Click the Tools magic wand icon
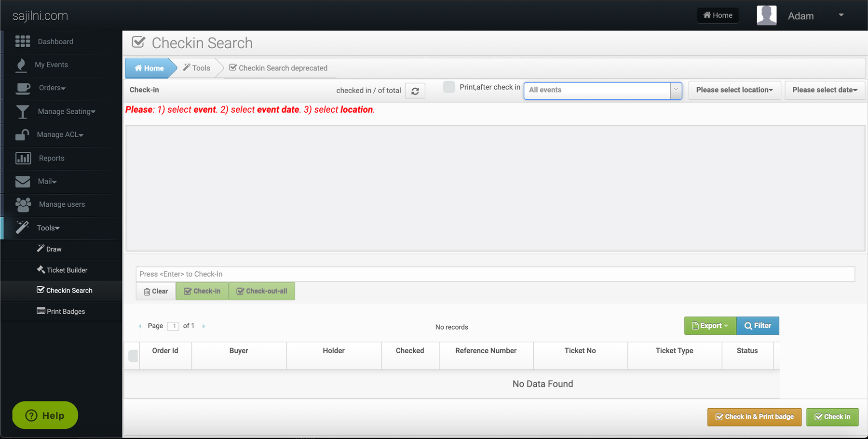This screenshot has height=439, width=868. click(22, 227)
